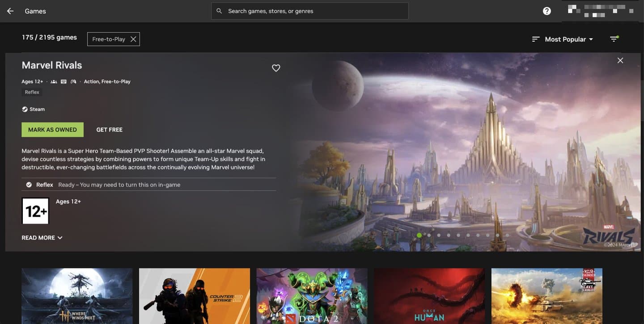This screenshot has height=324, width=644.
Task: Open the Most Popular sort dropdown
Action: 569,39
